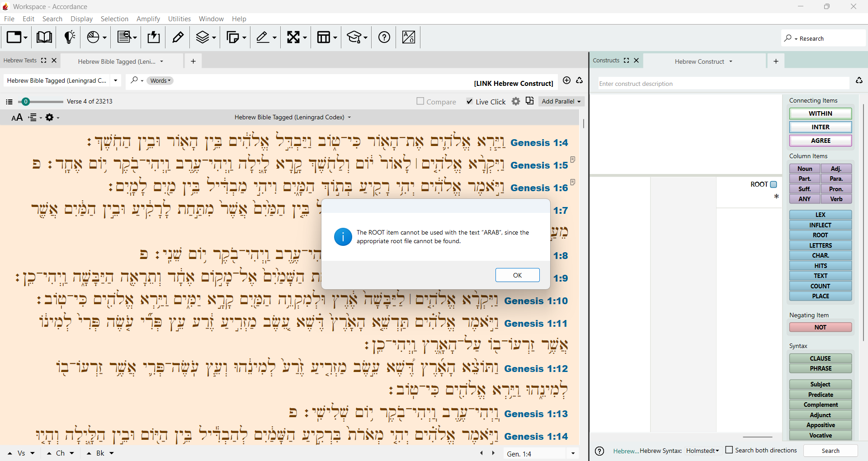Screen dimensions: 868x461
Task: Expand the Add Parallel dropdown
Action: pos(561,101)
